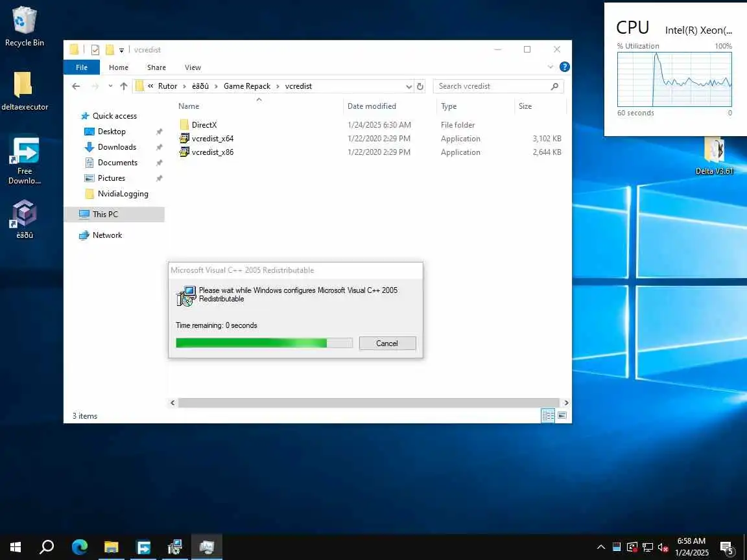Select the vcredist_x86 application file
The image size is (747, 560).
coord(370,152)
